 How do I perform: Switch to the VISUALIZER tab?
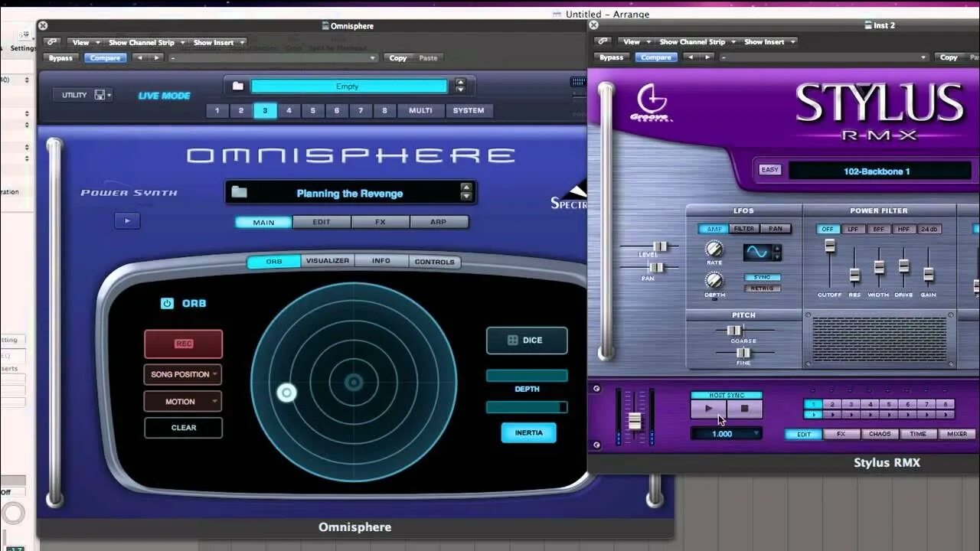pos(328,261)
